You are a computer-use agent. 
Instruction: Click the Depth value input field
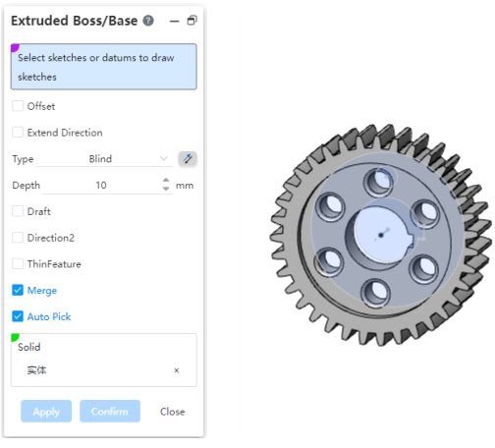tap(101, 186)
